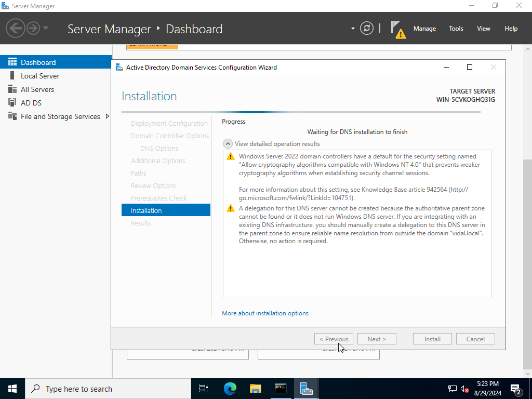Viewport: 532px width, 399px height.
Task: Click the Previous button in the wizard
Action: coord(334,339)
